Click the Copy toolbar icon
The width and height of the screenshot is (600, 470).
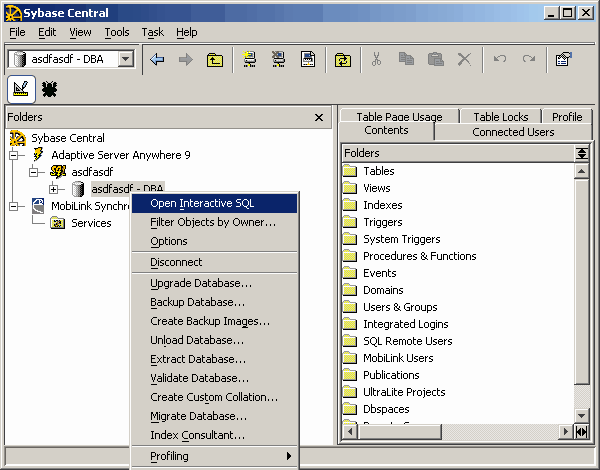pos(406,59)
